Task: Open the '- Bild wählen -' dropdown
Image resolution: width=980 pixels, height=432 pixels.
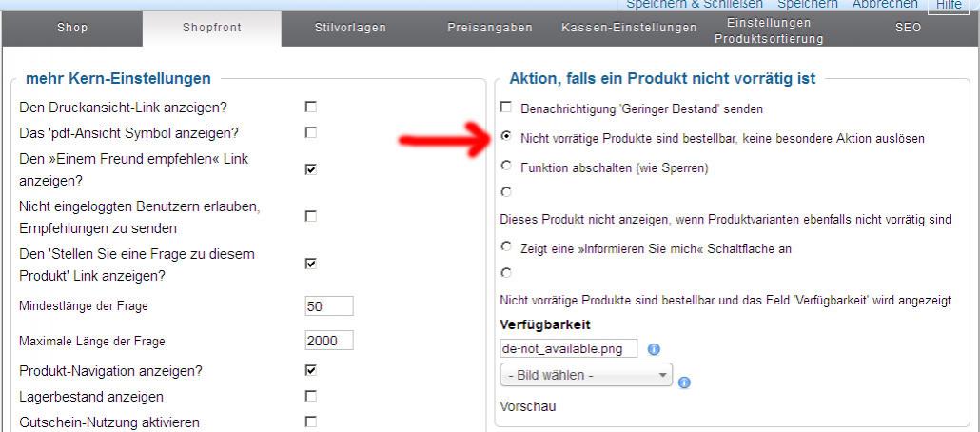Action: [585, 375]
